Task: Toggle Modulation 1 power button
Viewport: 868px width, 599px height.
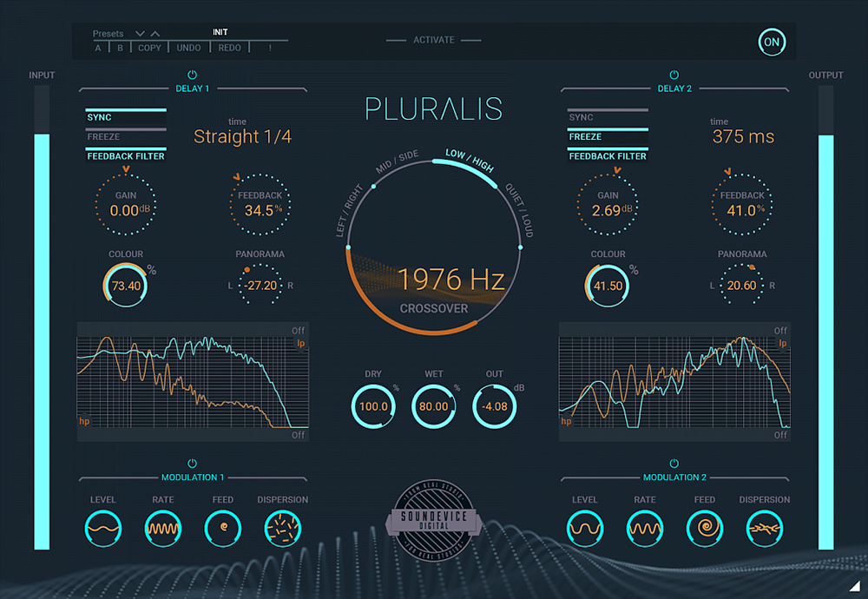Action: pyautogui.click(x=192, y=464)
